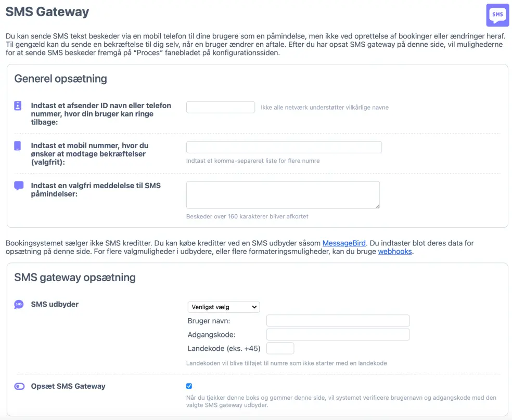Image resolution: width=512 pixels, height=420 pixels.
Task: Uncheck the Opsæt SMS Gateway checkbox
Action: [189, 386]
